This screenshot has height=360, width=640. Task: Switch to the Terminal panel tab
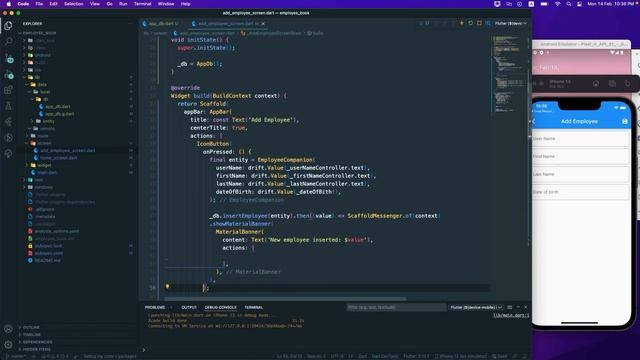(x=253, y=307)
